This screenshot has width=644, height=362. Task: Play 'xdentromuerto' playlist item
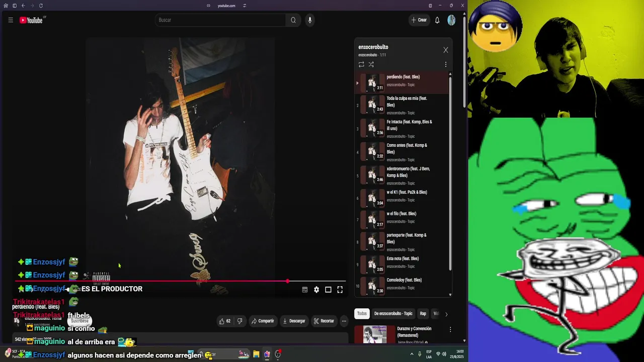coord(403,175)
